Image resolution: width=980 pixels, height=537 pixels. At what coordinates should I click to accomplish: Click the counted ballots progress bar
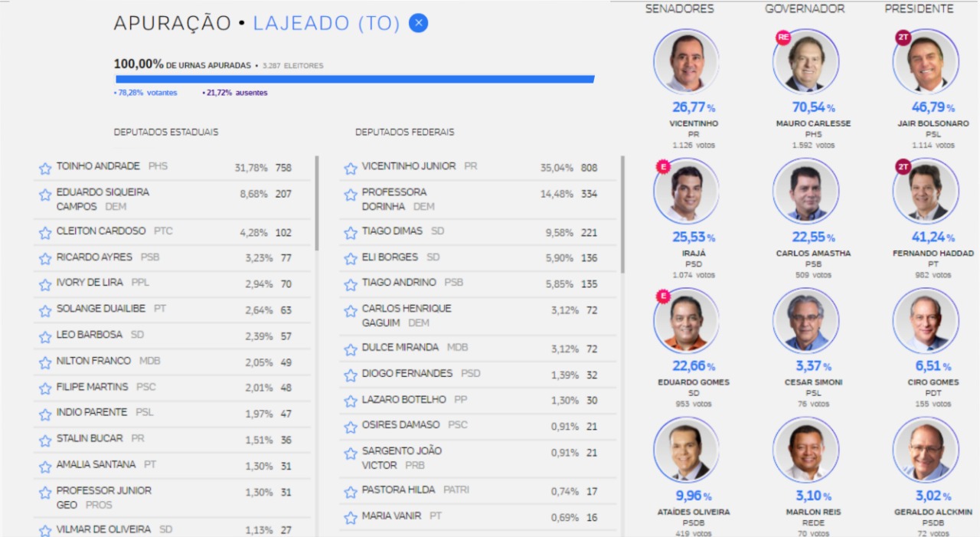tap(354, 79)
